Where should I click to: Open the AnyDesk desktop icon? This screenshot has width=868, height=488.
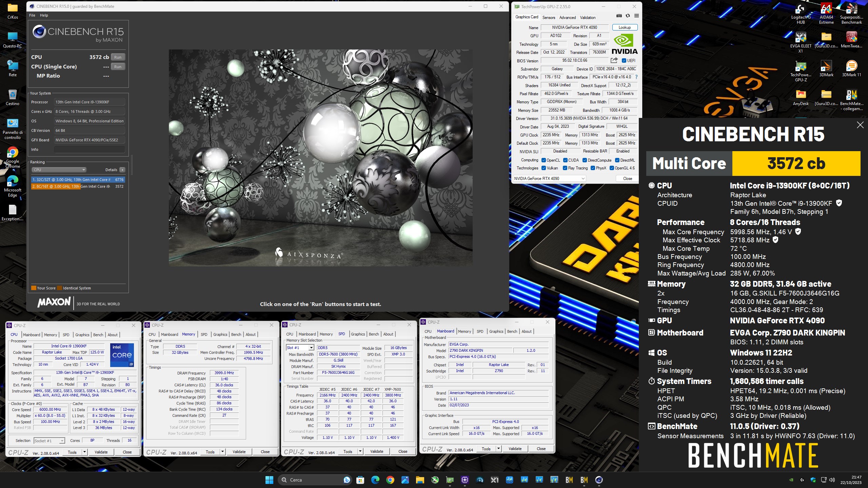point(801,98)
